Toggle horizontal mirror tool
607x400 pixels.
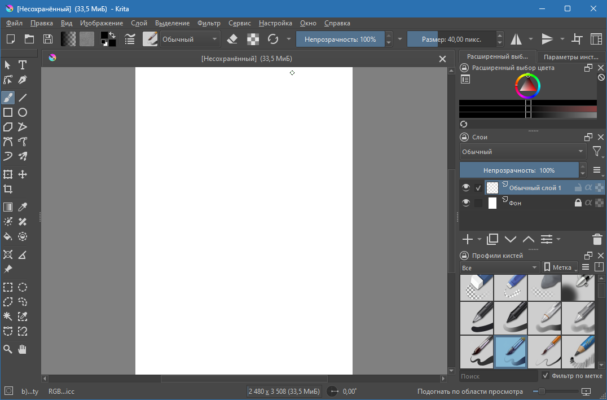click(516, 39)
